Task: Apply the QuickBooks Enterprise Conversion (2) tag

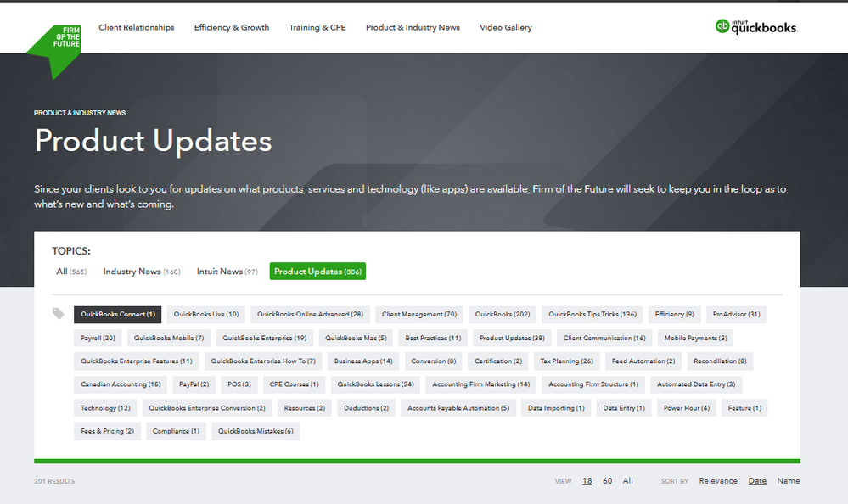Action: pos(207,408)
